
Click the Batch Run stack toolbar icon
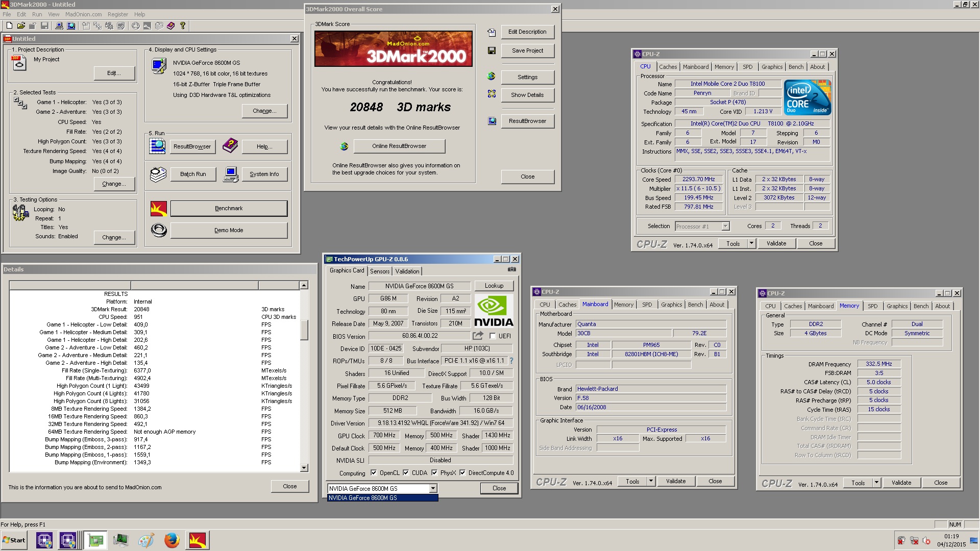tap(159, 26)
